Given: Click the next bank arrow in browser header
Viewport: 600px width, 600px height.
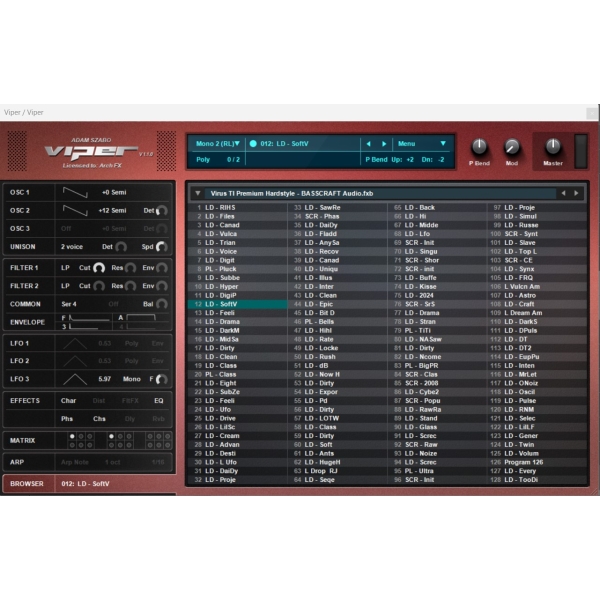Looking at the screenshot, I should [576, 193].
